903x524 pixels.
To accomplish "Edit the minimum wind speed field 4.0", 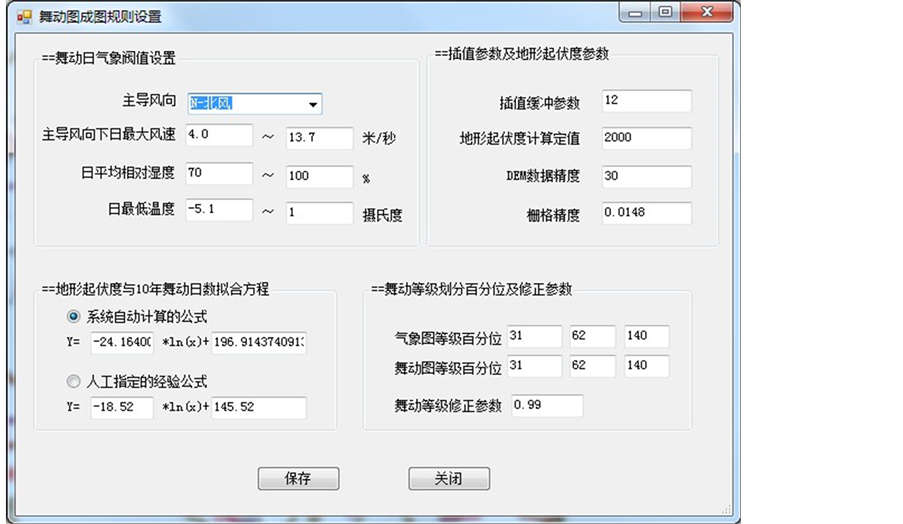I will click(218, 135).
